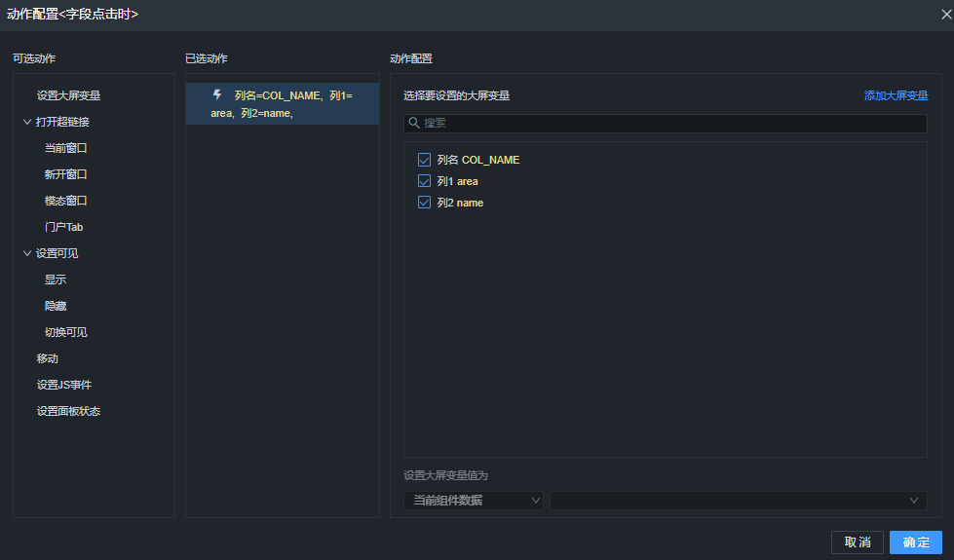Uncheck the 列名 COL_NAME checkbox

[424, 160]
